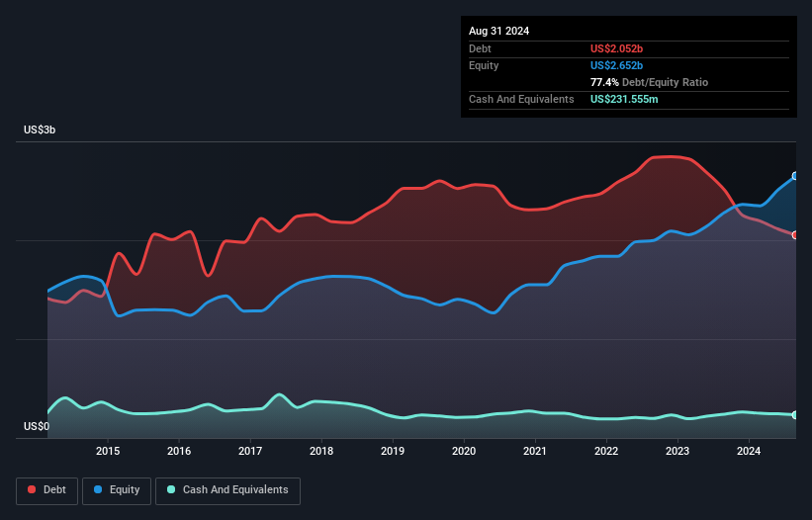Toggle Cash And Equivalents legend series
Image resolution: width=812 pixels, height=520 pixels.
tap(227, 490)
